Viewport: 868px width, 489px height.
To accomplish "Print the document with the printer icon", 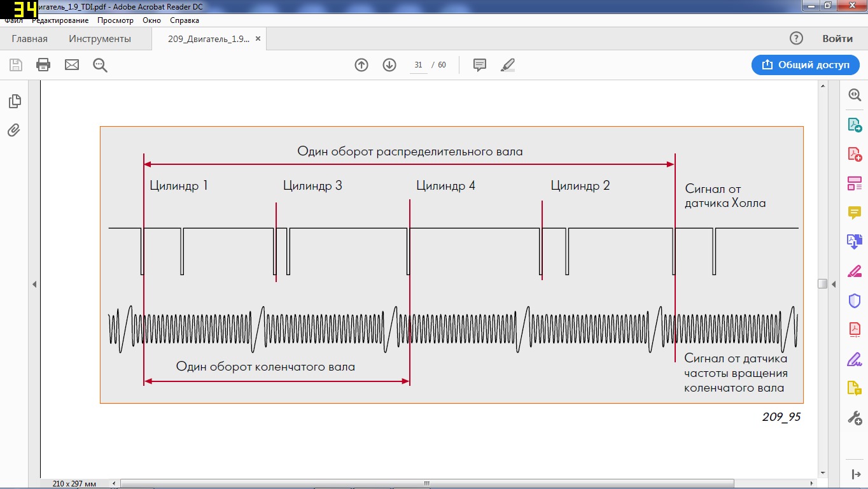I will [x=43, y=65].
